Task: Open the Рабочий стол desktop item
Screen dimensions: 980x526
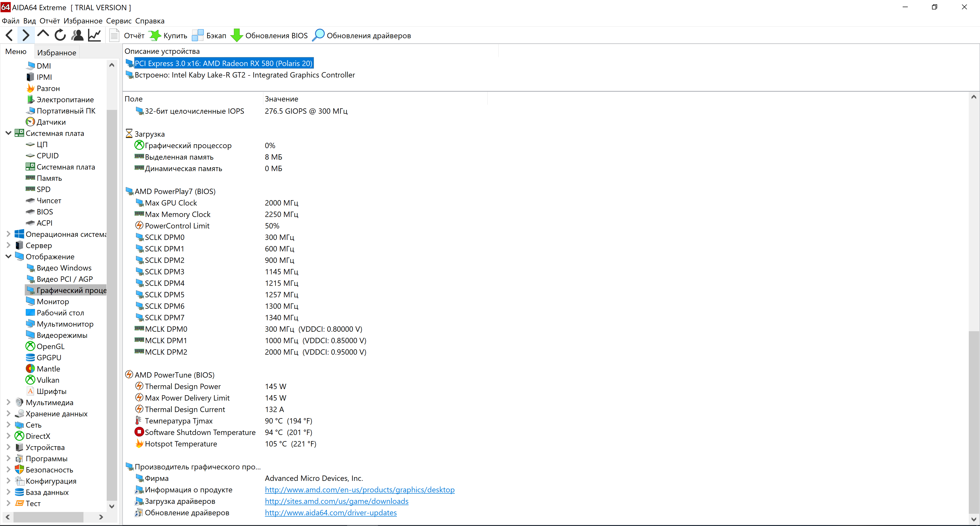Action: [x=55, y=312]
